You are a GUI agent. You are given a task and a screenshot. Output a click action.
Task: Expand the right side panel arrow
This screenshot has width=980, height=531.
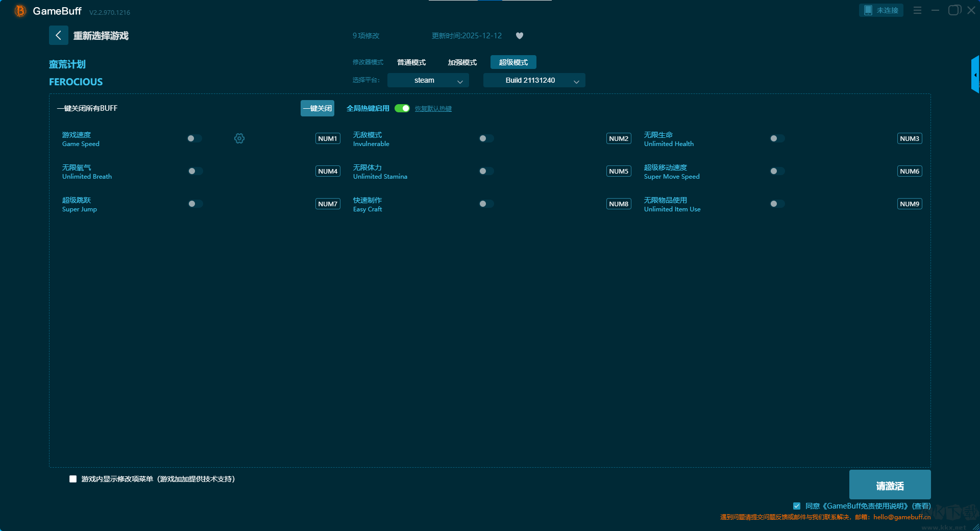pyautogui.click(x=975, y=75)
